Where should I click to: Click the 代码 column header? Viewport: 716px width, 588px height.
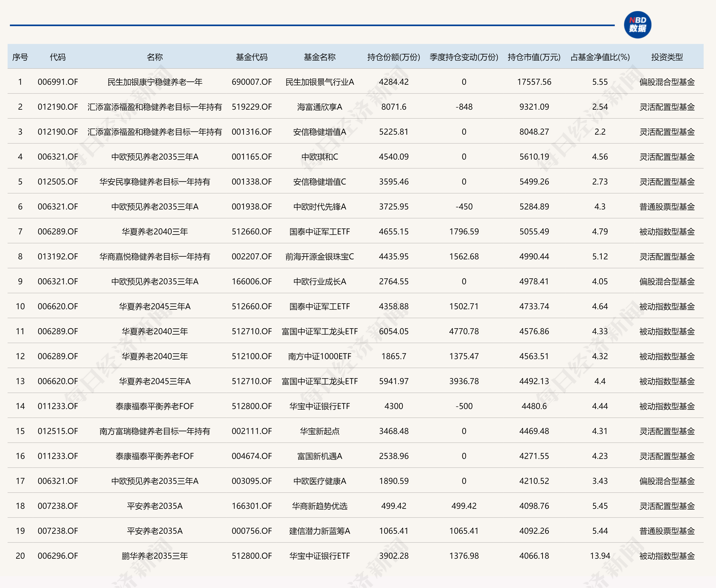(x=58, y=57)
